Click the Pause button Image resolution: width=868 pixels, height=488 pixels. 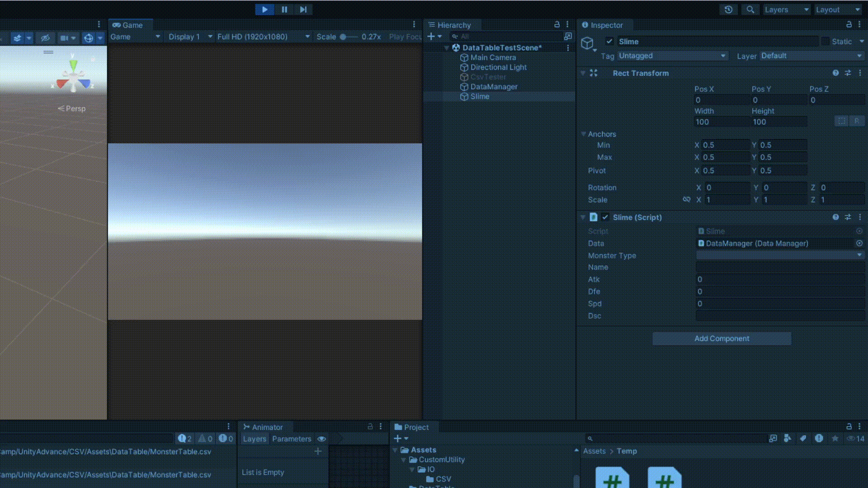[284, 9]
